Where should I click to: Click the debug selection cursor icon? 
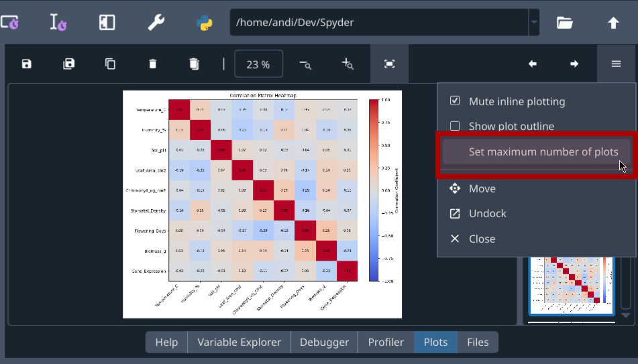point(58,22)
